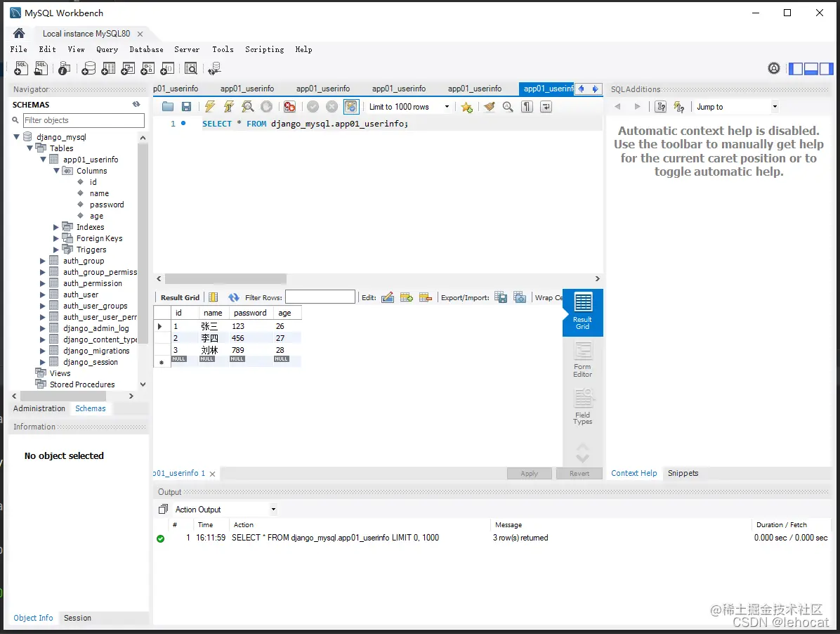The height and width of the screenshot is (634, 840).
Task: Open SQL script file toolbar icon
Action: pos(41,68)
